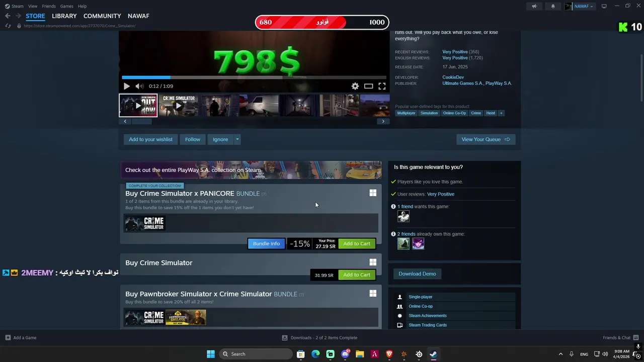
Task: Follow Crime Simulator
Action: click(x=193, y=139)
